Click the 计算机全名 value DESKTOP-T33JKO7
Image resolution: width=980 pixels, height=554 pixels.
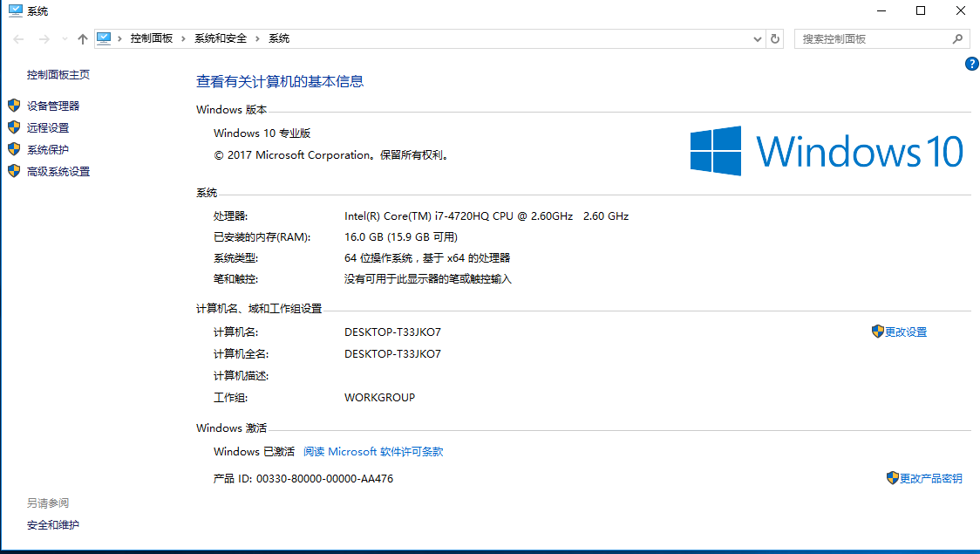392,354
